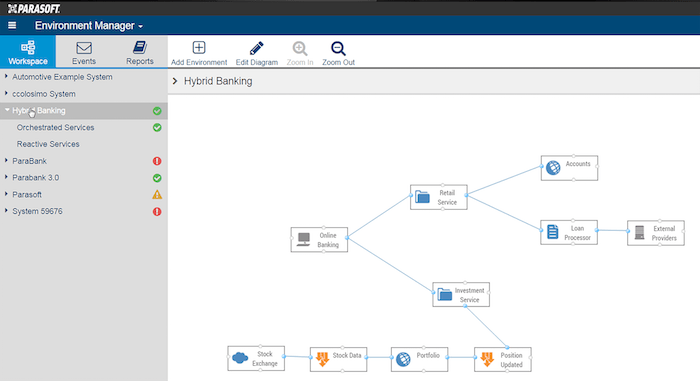Click the Stock Data orange arrows icon
Screen dimensions: 700x381
322,359
